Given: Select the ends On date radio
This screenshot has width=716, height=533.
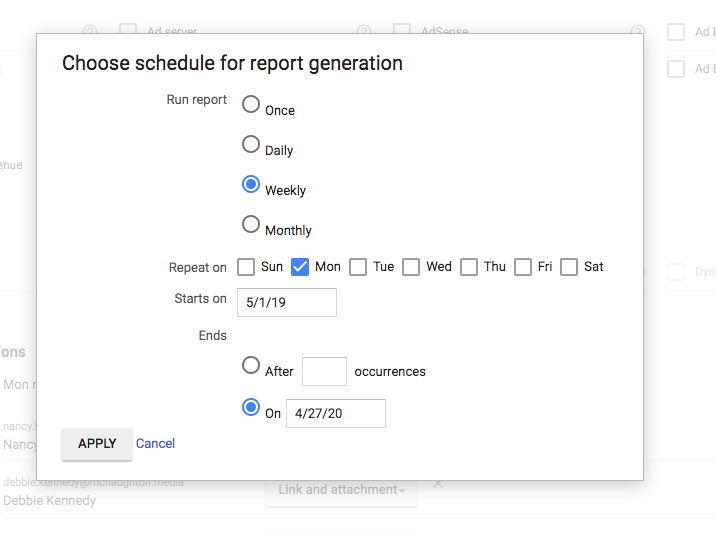Looking at the screenshot, I should tap(251, 408).
